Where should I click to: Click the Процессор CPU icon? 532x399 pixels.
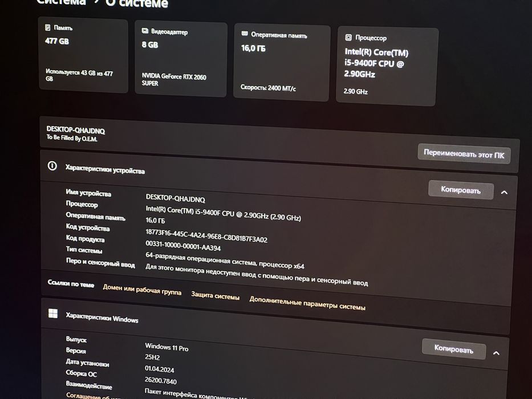pos(348,37)
